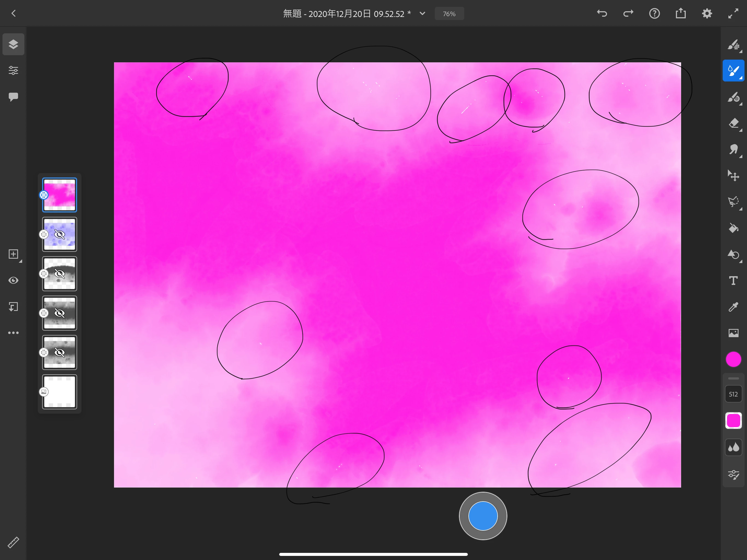Click the brush size 512 field
The image size is (747, 560).
point(734,394)
